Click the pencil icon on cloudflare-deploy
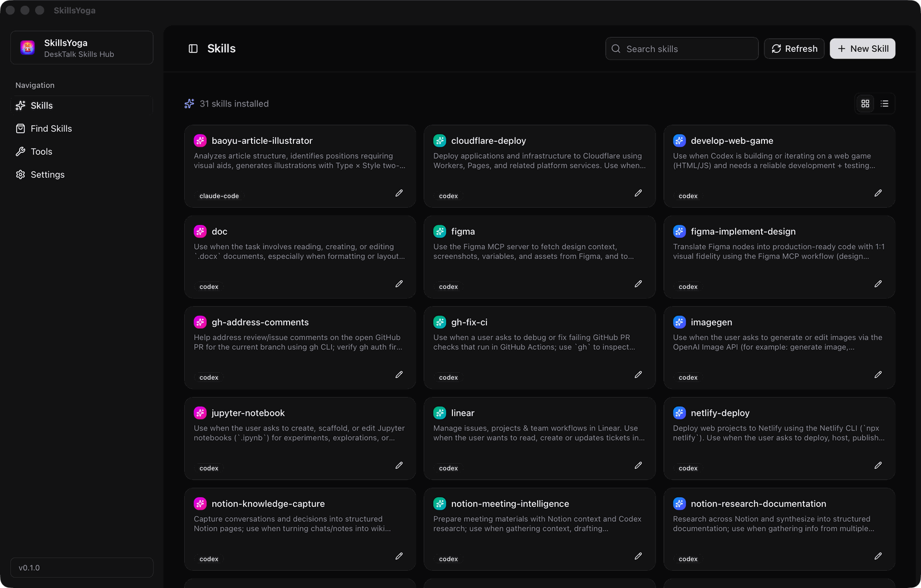The image size is (921, 588). pos(638,193)
